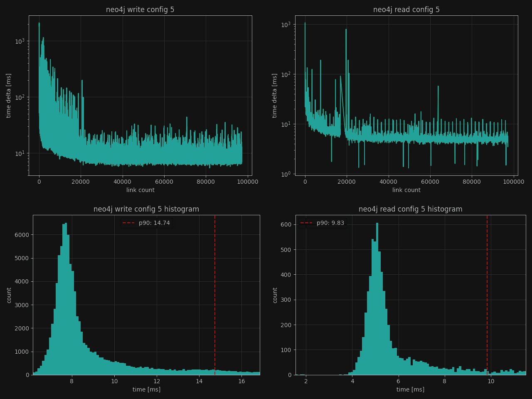
Task: Click the 'neo4j write config 5' chart title
Action: (140, 10)
